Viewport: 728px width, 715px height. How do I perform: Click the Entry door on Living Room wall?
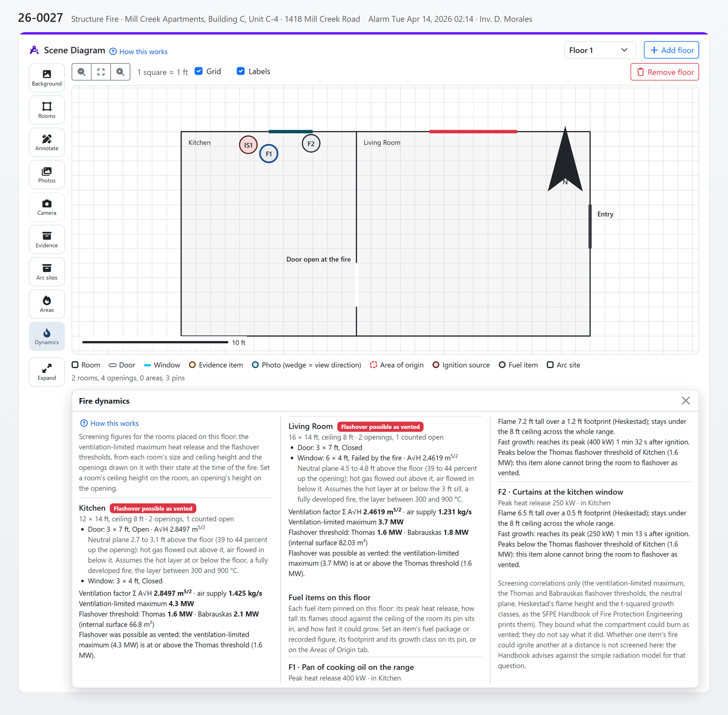[590, 227]
